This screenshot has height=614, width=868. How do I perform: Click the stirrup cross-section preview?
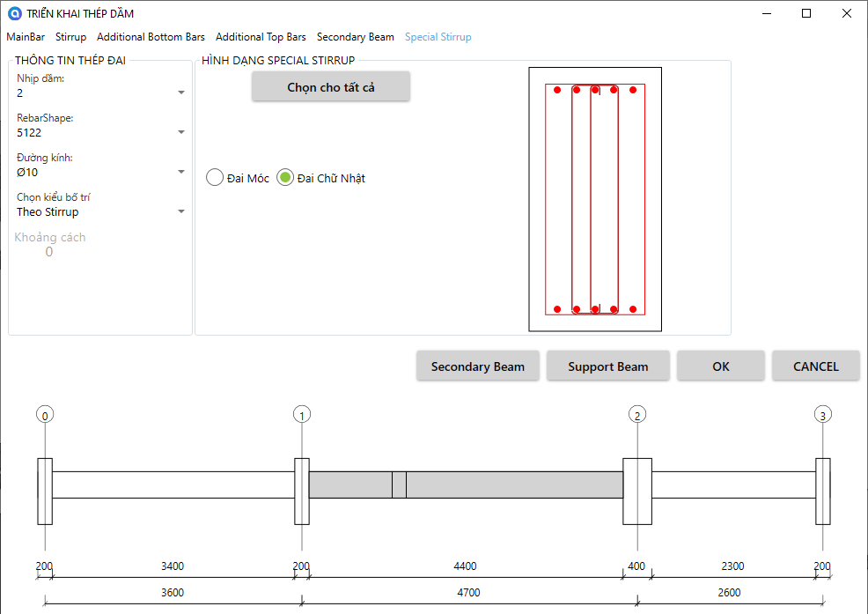[595, 199]
